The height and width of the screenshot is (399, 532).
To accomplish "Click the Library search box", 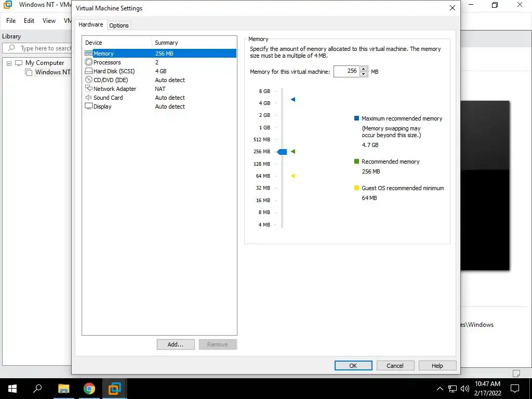I will point(37,48).
